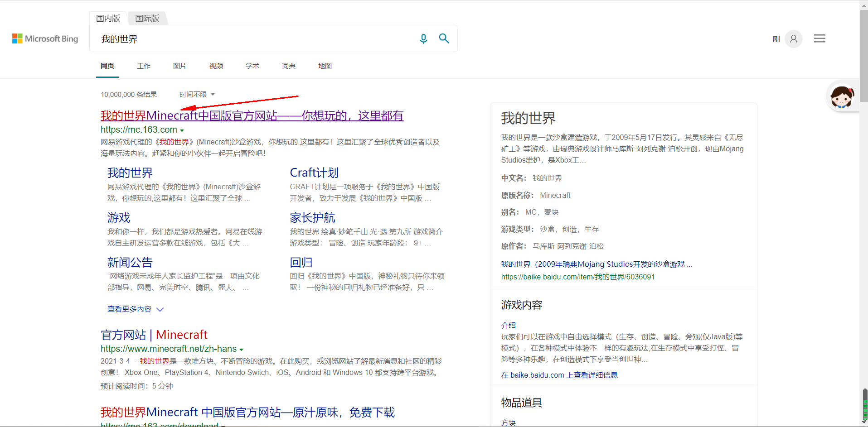Click 在 baike.baidu.com 上查看详细信息
The image size is (868, 427).
[559, 375]
